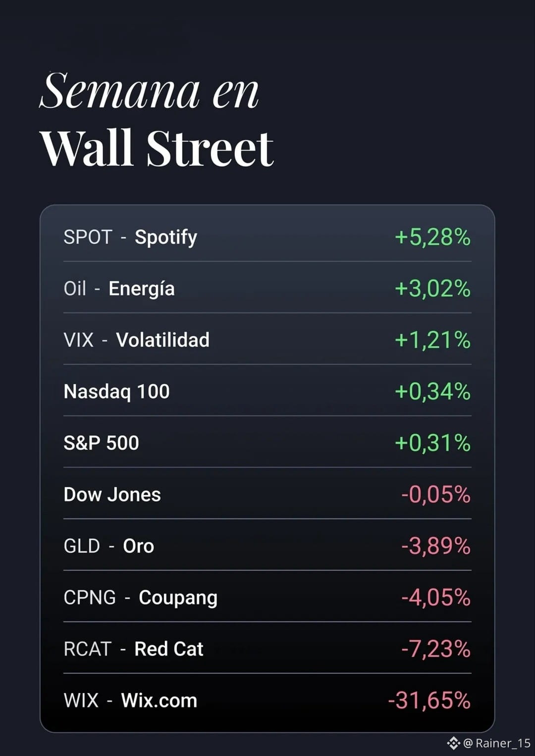
Task: Select the S&P 500 index row
Action: [x=267, y=443]
